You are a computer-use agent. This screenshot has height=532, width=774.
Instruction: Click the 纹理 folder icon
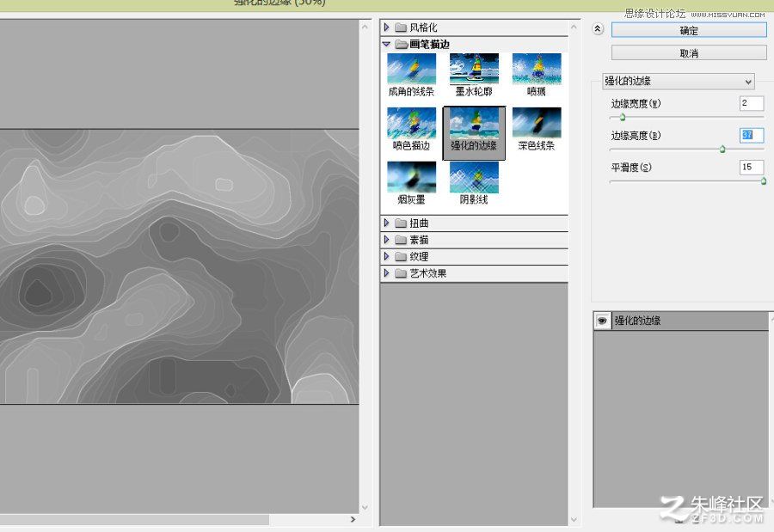(x=401, y=257)
